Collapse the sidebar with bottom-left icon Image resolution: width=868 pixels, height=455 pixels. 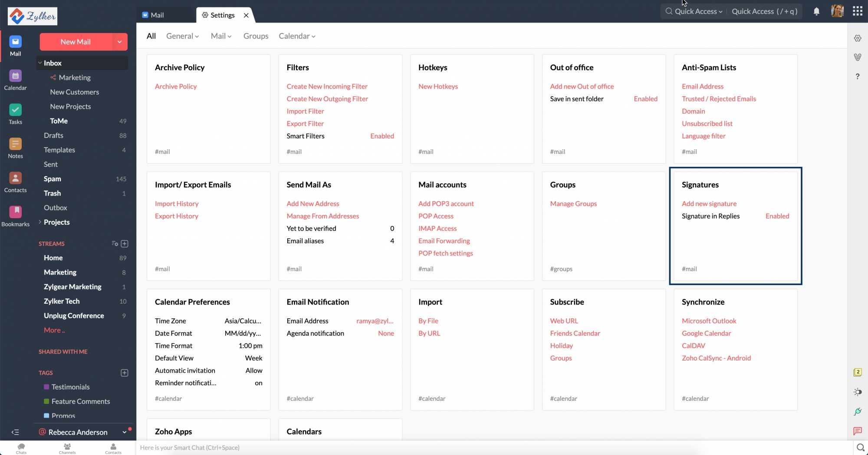(15, 432)
